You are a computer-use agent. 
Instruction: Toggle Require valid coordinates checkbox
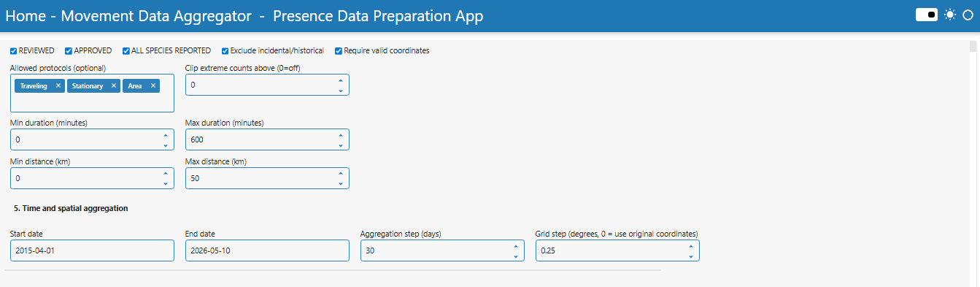(339, 51)
